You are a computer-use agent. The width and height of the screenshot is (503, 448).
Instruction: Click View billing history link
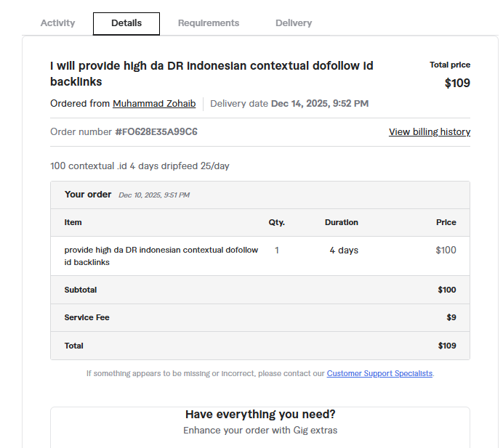point(429,132)
